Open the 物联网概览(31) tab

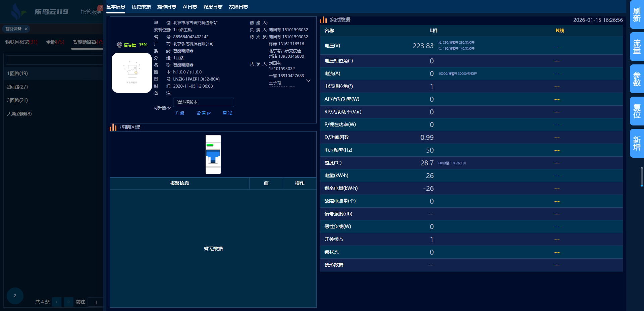click(21, 42)
